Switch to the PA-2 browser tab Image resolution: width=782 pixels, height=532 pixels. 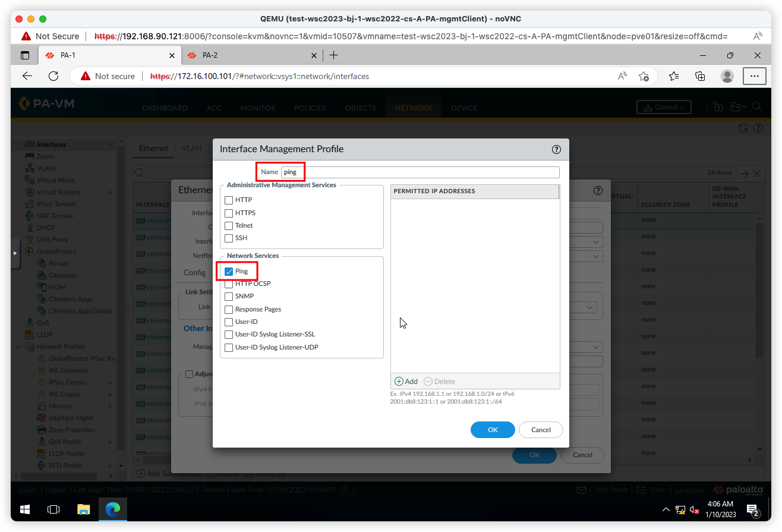tap(252, 55)
